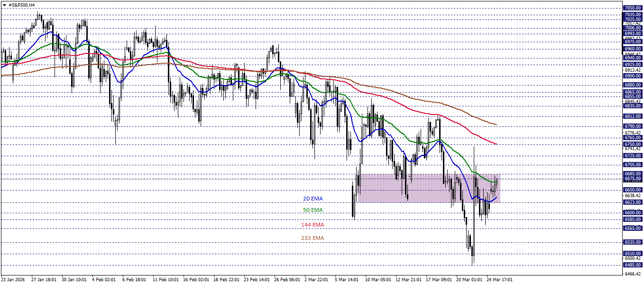Click the current price label 6638.42
Viewport: 644px width, 285px height.
pos(634,195)
